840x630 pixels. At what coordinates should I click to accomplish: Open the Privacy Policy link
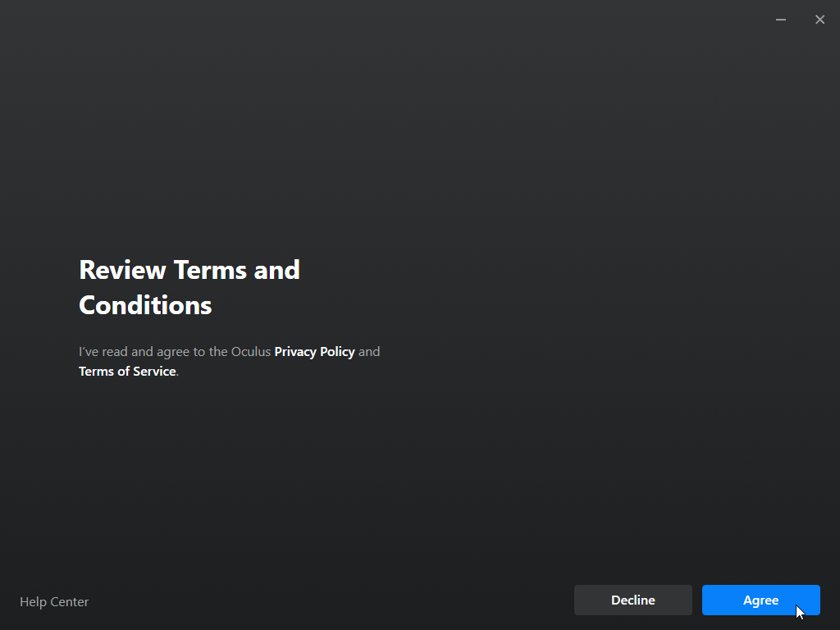[314, 352]
